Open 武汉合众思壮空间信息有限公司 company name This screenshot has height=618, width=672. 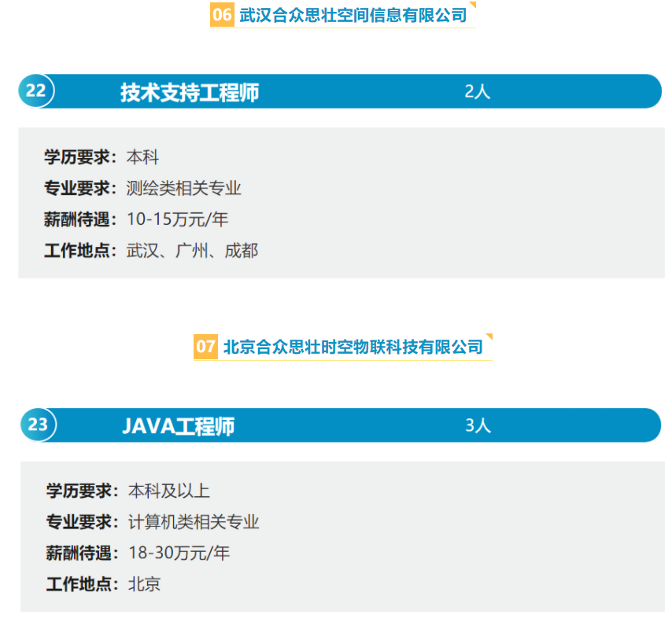tap(353, 15)
